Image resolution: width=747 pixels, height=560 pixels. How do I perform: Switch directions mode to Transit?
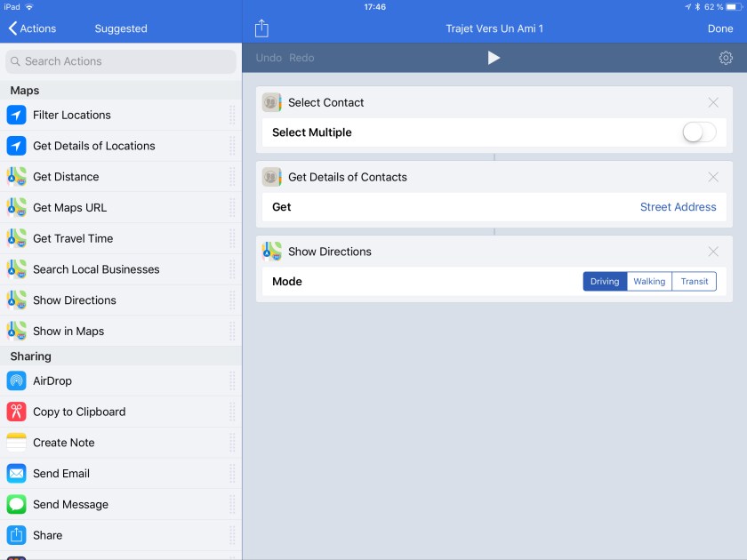(x=694, y=282)
